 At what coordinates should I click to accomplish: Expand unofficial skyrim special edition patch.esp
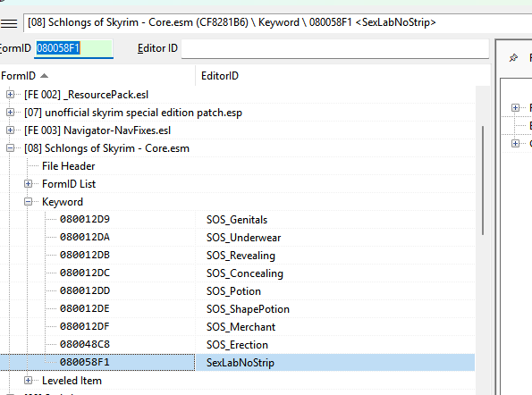coord(11,113)
